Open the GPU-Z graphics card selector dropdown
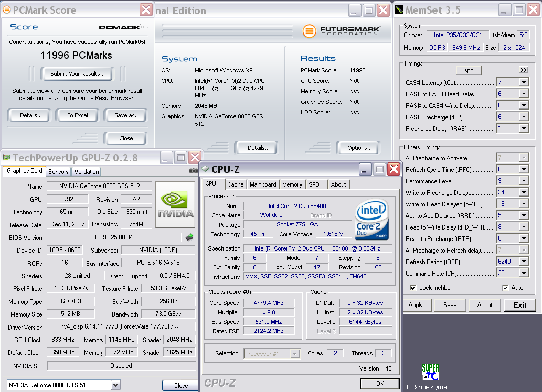 (x=116, y=385)
